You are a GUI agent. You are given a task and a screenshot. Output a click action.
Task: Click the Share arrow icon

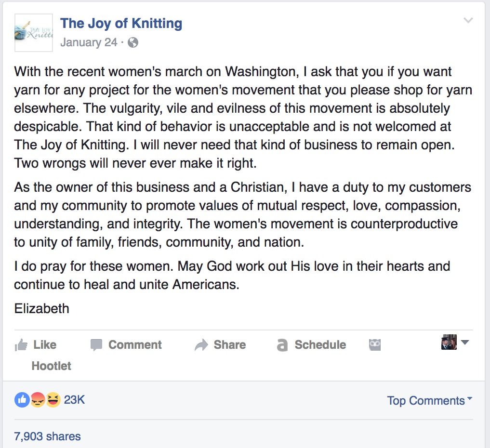tap(201, 345)
